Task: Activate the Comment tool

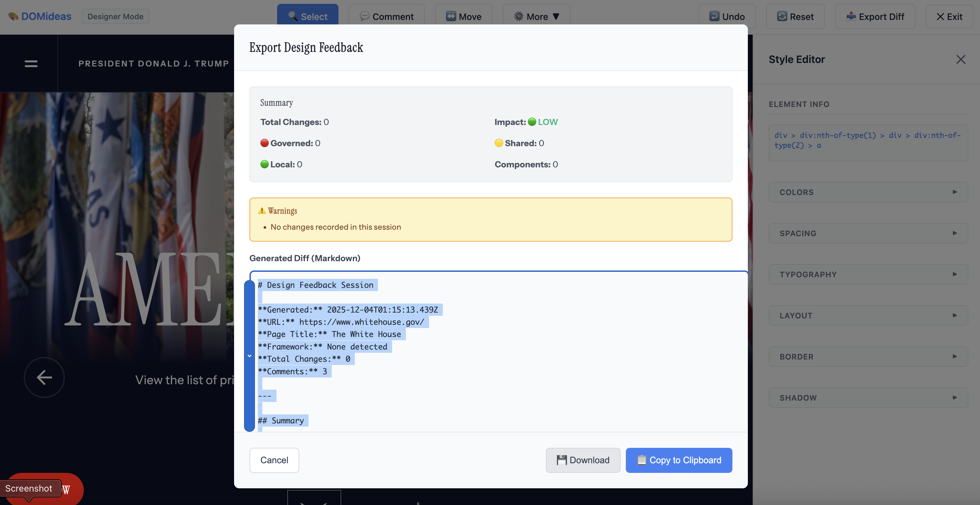Action: (386, 16)
